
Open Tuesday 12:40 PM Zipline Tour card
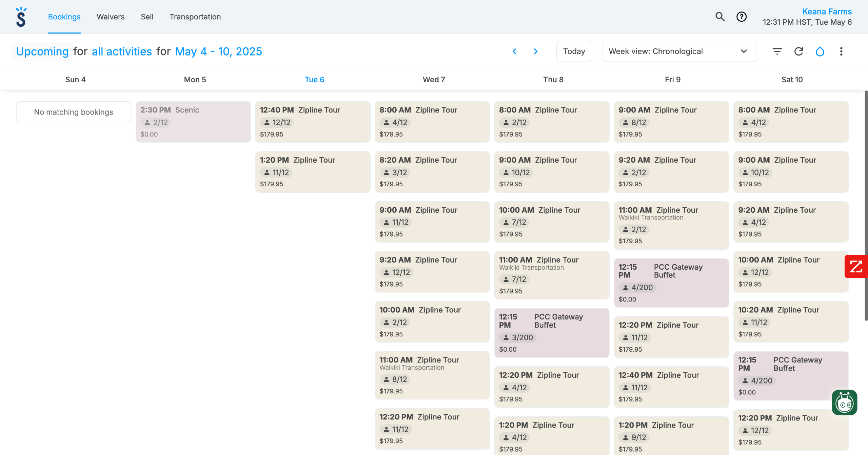click(312, 122)
